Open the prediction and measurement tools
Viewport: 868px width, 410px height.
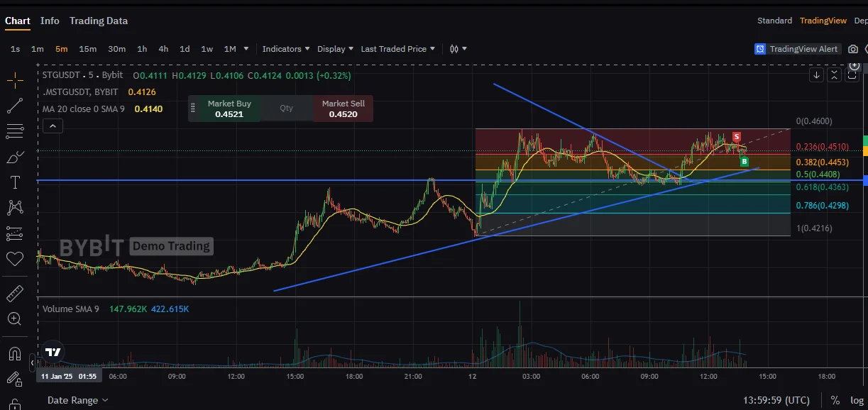(15, 233)
